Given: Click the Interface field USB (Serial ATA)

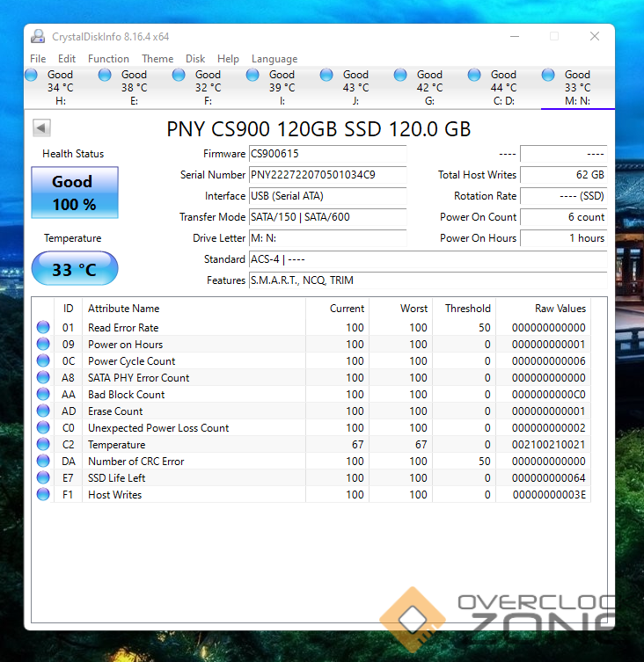Looking at the screenshot, I should 328,196.
